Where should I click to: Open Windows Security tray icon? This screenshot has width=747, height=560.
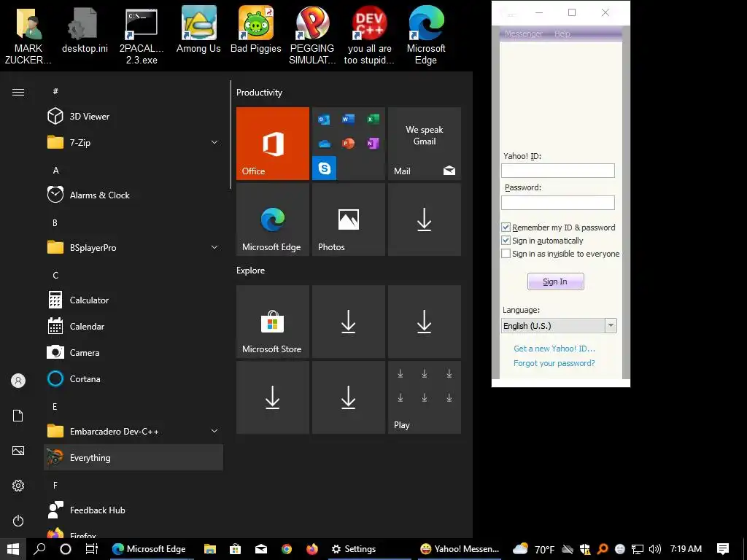tap(585, 549)
